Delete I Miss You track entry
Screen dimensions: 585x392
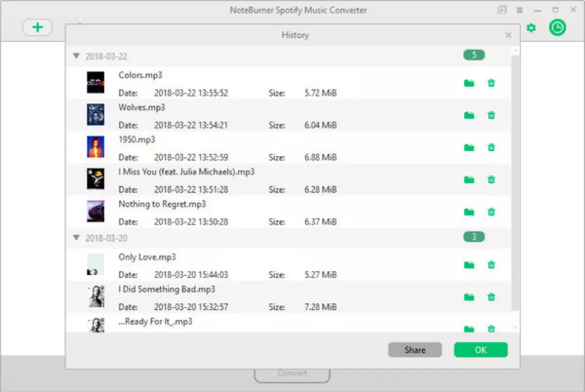coord(491,179)
